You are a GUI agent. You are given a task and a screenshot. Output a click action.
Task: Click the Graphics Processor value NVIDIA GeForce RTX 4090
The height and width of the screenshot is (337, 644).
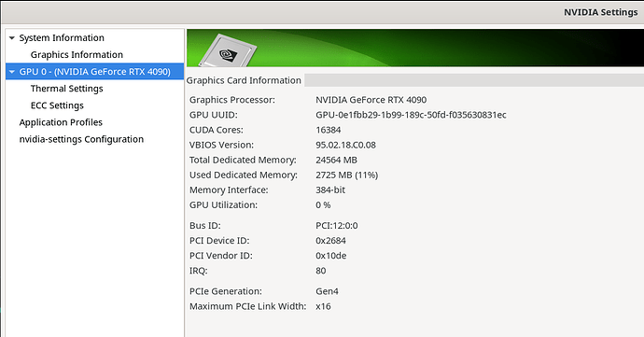371,100
